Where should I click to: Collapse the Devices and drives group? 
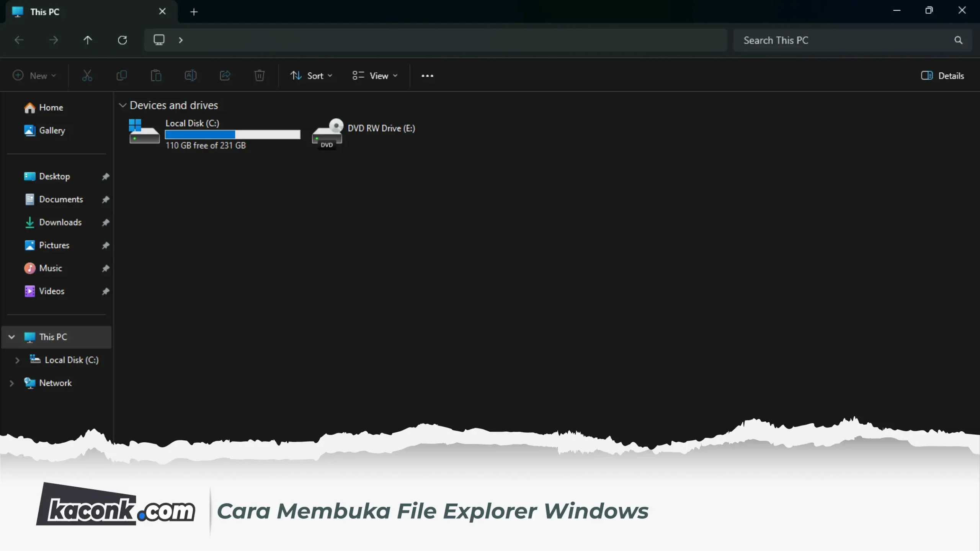[122, 105]
